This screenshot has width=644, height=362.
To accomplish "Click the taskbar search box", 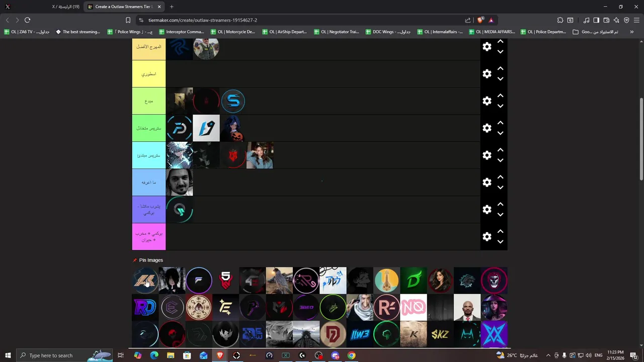I will [64, 355].
